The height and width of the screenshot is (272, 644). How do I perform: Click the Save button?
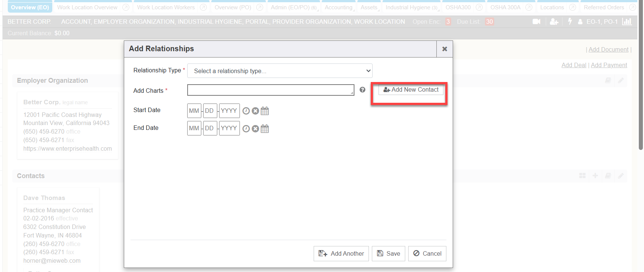click(x=388, y=253)
